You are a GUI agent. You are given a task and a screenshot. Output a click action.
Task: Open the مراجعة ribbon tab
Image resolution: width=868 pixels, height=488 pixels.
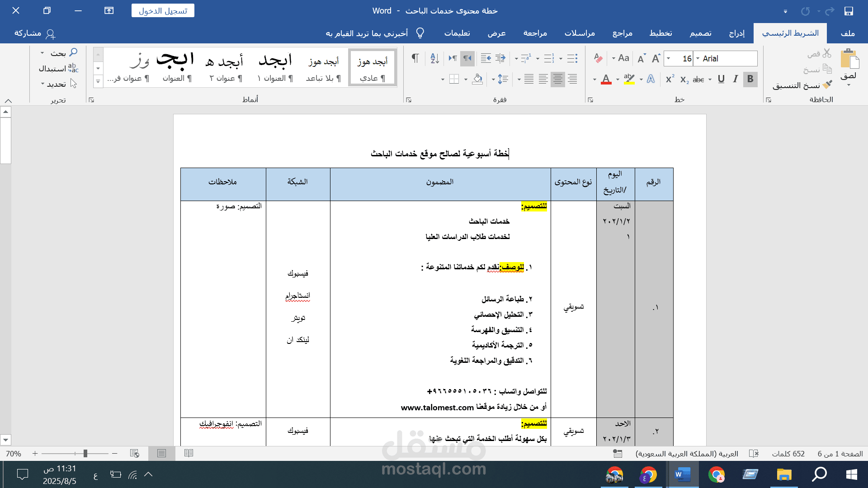click(535, 33)
